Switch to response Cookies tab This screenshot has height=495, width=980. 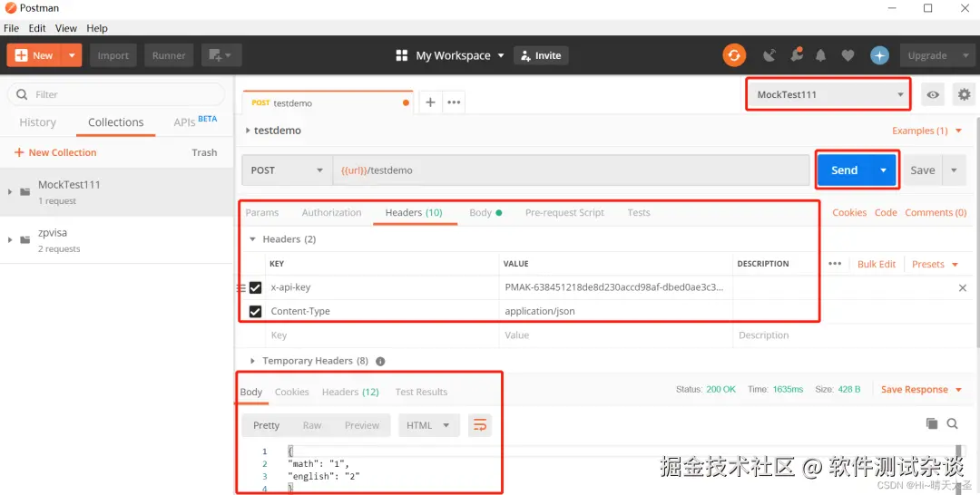point(292,392)
